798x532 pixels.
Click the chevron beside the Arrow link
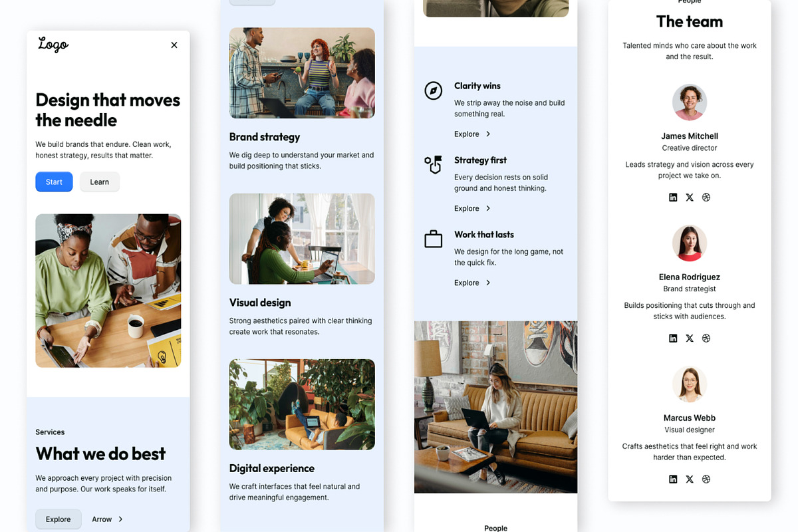click(x=120, y=519)
